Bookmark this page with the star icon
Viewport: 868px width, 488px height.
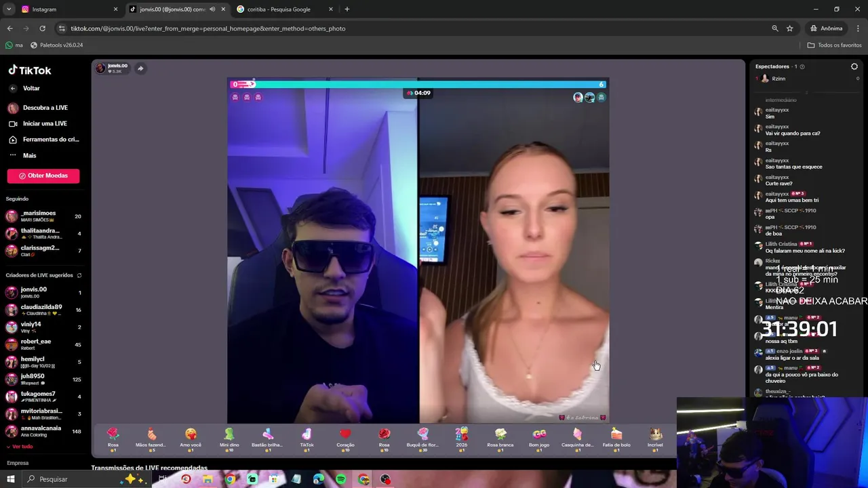790,28
